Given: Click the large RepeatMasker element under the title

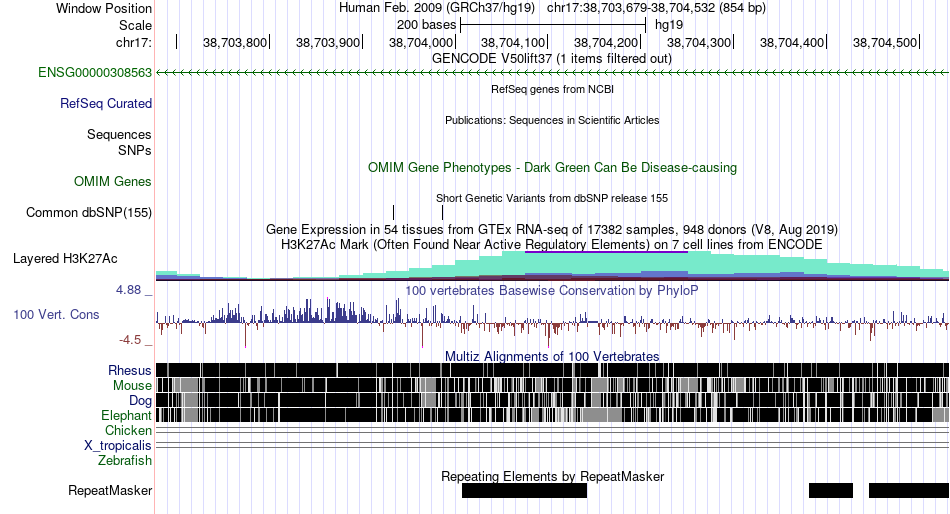Looking at the screenshot, I should [525, 490].
